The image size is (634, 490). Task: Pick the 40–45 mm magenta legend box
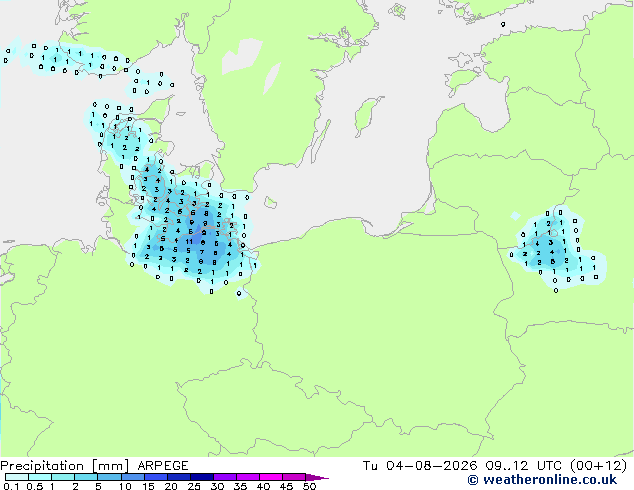pyautogui.click(x=271, y=477)
